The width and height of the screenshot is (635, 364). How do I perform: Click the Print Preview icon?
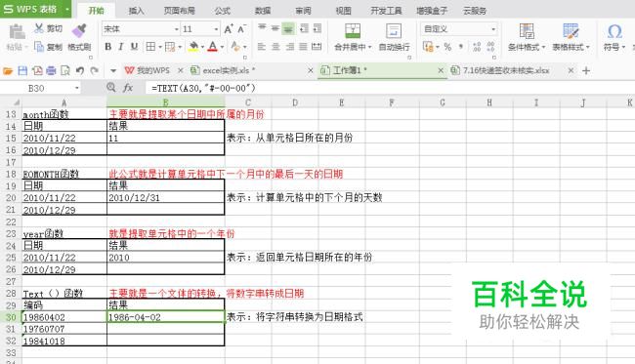pos(65,71)
